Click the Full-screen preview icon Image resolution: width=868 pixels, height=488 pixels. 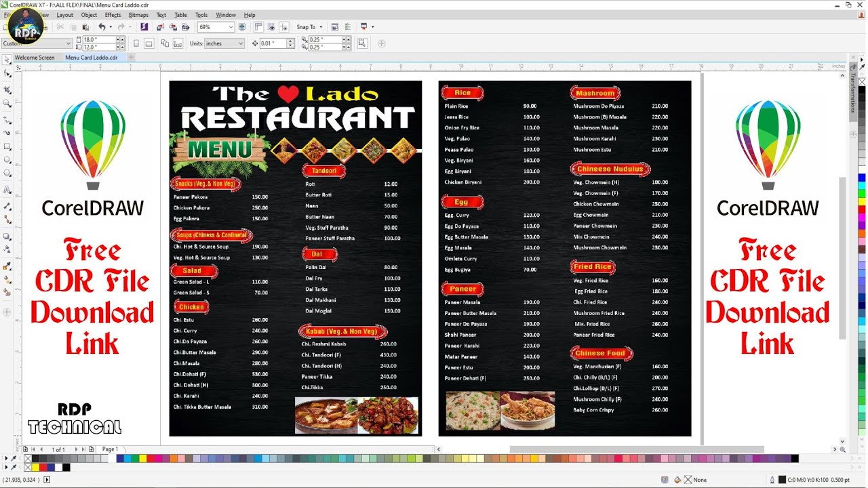(242, 27)
